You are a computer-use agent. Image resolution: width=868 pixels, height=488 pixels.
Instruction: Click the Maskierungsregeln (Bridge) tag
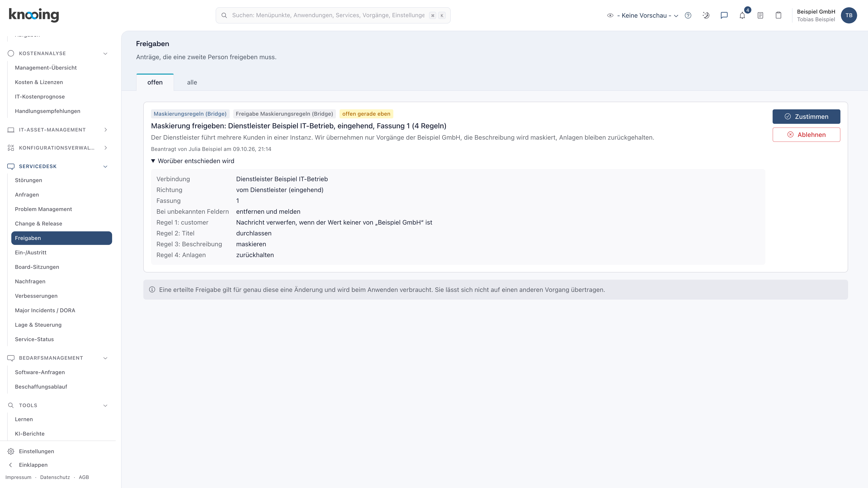click(190, 114)
